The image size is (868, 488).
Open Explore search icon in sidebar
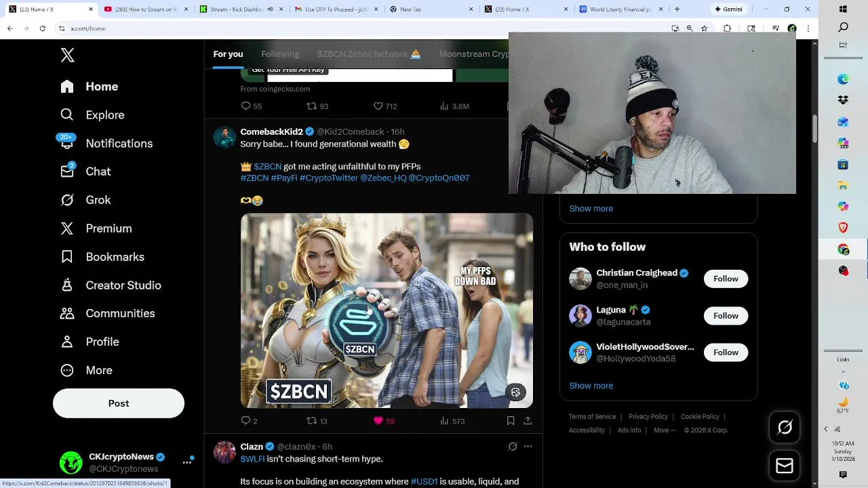click(66, 115)
